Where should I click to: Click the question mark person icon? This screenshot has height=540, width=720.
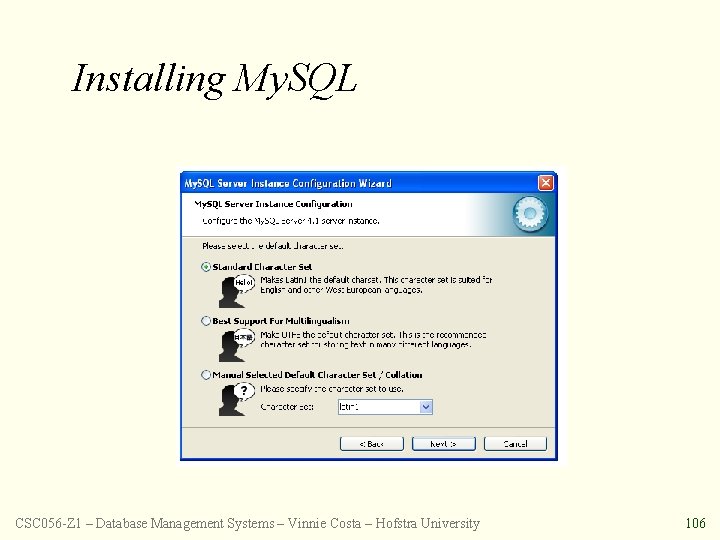(x=236, y=399)
